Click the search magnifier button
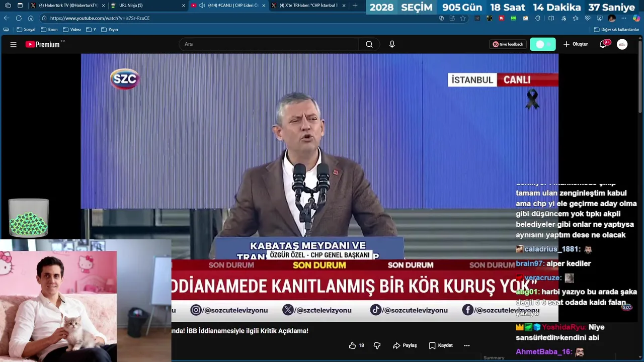This screenshot has width=644, height=362. click(369, 44)
